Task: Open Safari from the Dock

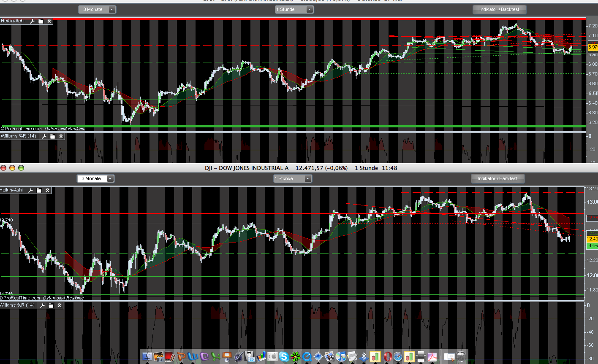Action: point(397,356)
